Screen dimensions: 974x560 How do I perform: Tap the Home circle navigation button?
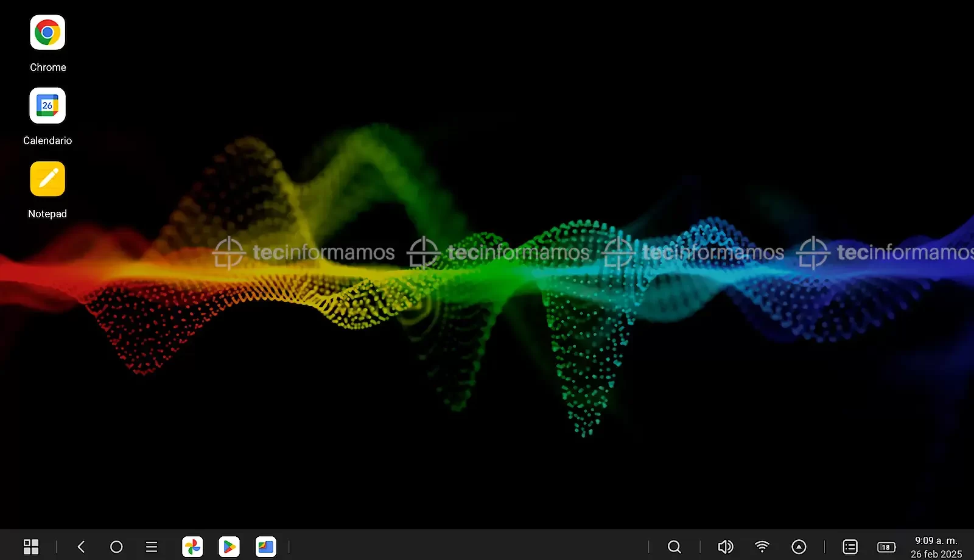[x=116, y=547]
